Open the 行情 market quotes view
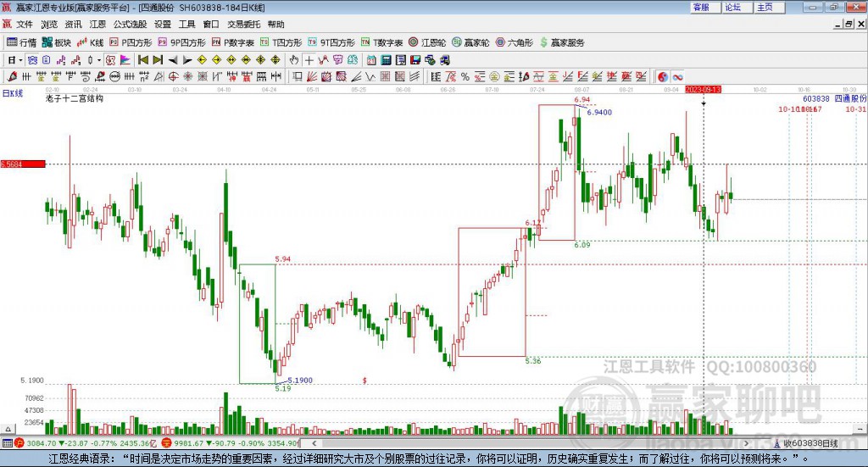The height and width of the screenshot is (467, 868). tap(21, 42)
